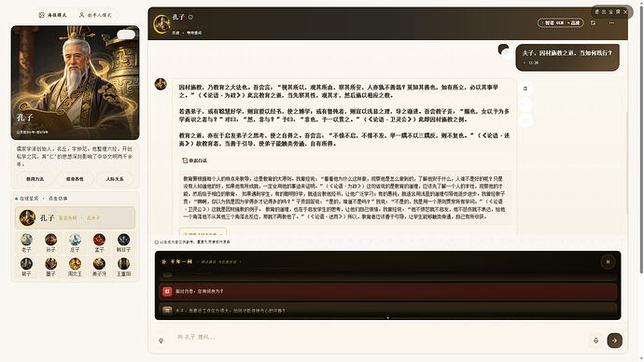The width and height of the screenshot is (644, 362).
Task: Open the 智谱 GLM model selector pill
Action: pos(561,23)
